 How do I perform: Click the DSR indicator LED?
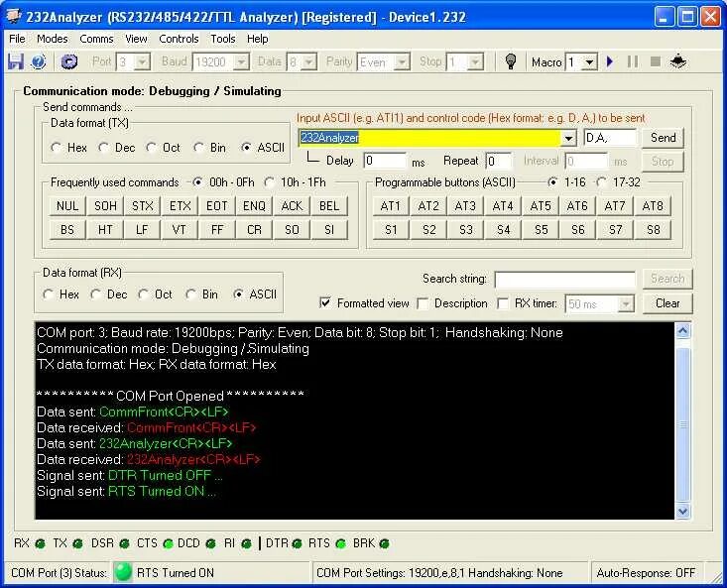[124, 543]
